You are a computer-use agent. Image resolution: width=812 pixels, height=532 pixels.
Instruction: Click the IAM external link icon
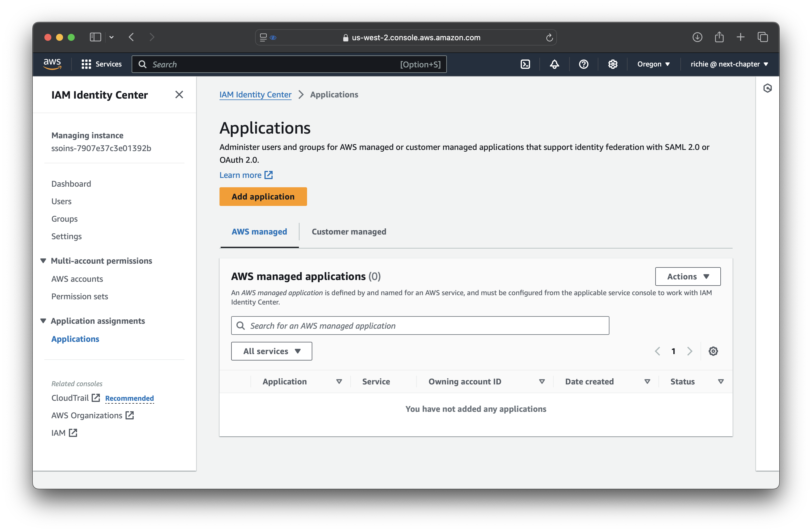tap(73, 433)
